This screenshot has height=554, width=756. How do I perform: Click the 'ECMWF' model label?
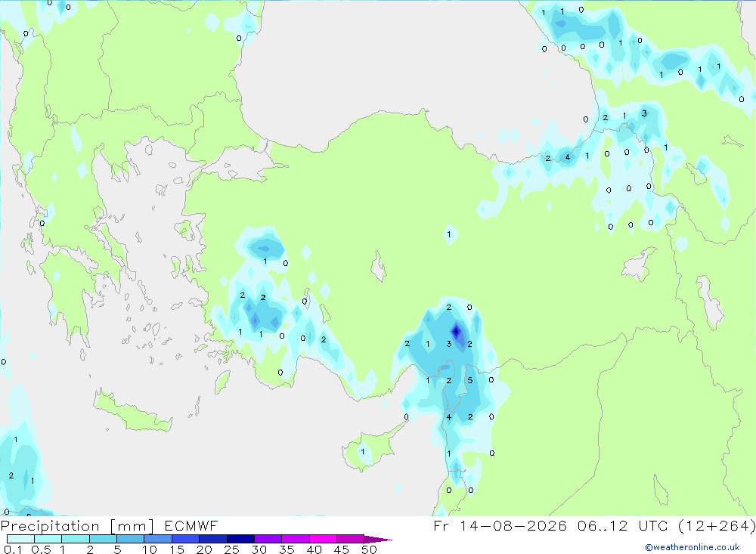click(191, 525)
